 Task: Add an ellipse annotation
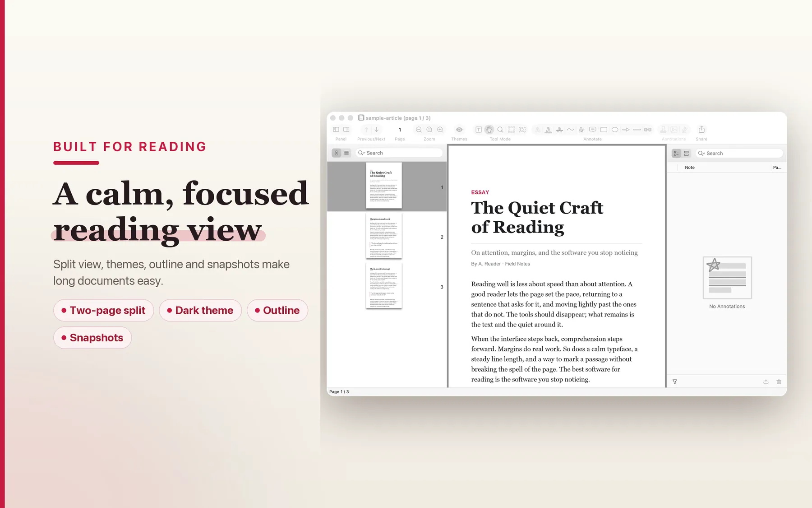(x=615, y=130)
